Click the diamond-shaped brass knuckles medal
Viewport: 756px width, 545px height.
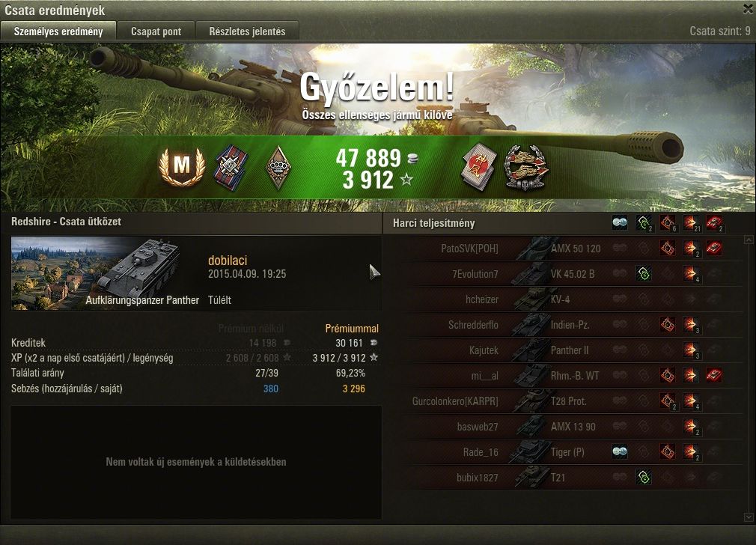click(278, 168)
